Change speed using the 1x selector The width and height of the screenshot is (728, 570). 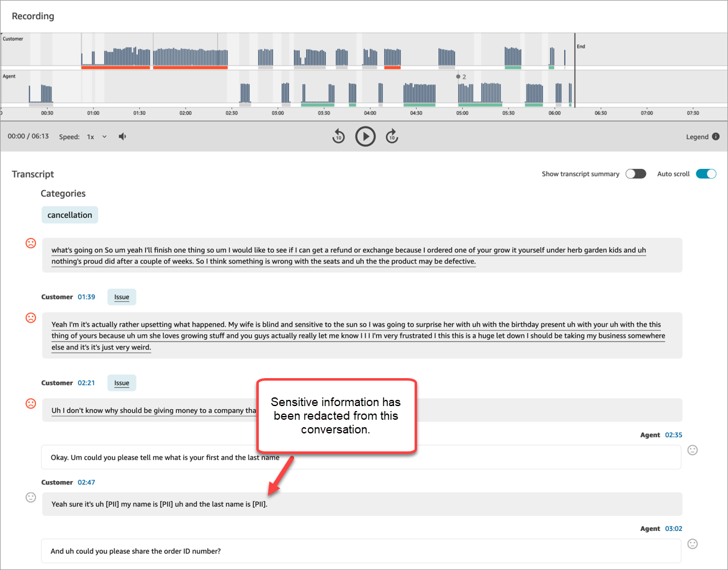tap(89, 136)
